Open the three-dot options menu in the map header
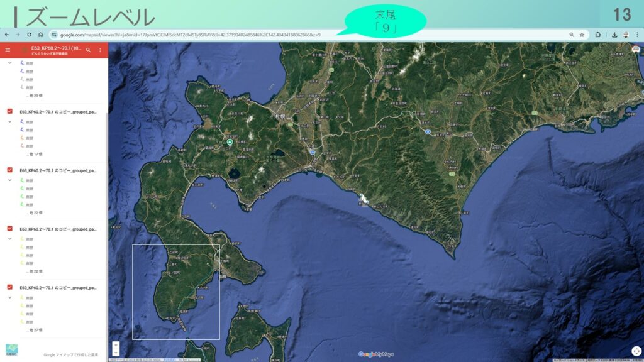The width and height of the screenshot is (644, 362). pyautogui.click(x=100, y=50)
